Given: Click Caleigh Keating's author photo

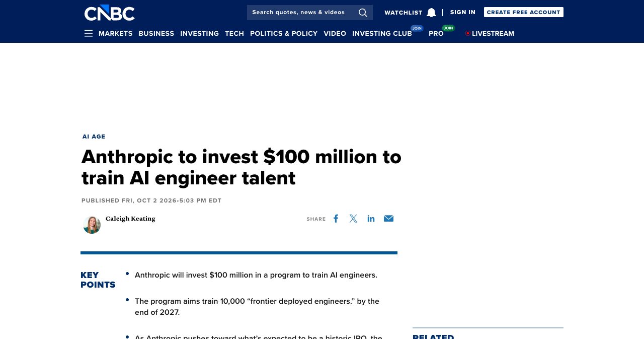Looking at the screenshot, I should (x=92, y=225).
